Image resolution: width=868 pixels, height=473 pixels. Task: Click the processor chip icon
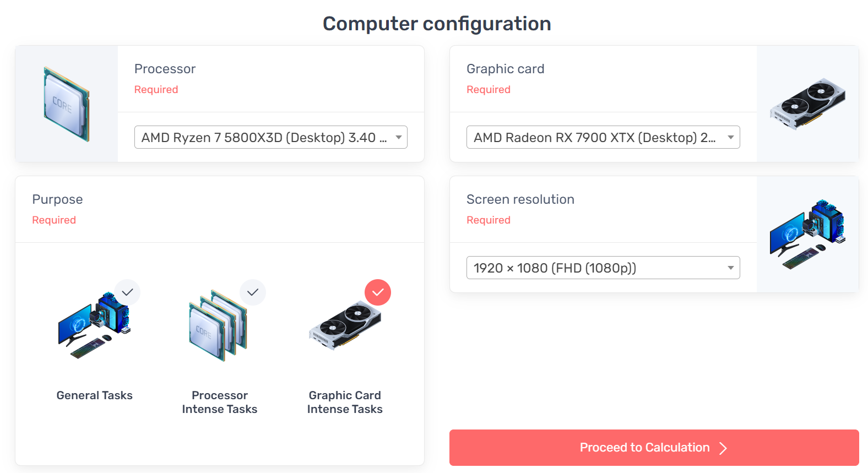coord(67,104)
